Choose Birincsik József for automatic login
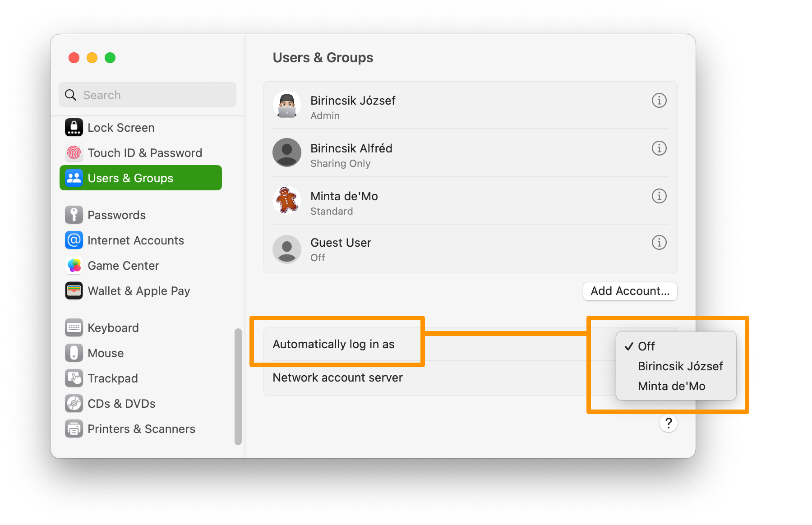812x525 pixels. [x=676, y=366]
